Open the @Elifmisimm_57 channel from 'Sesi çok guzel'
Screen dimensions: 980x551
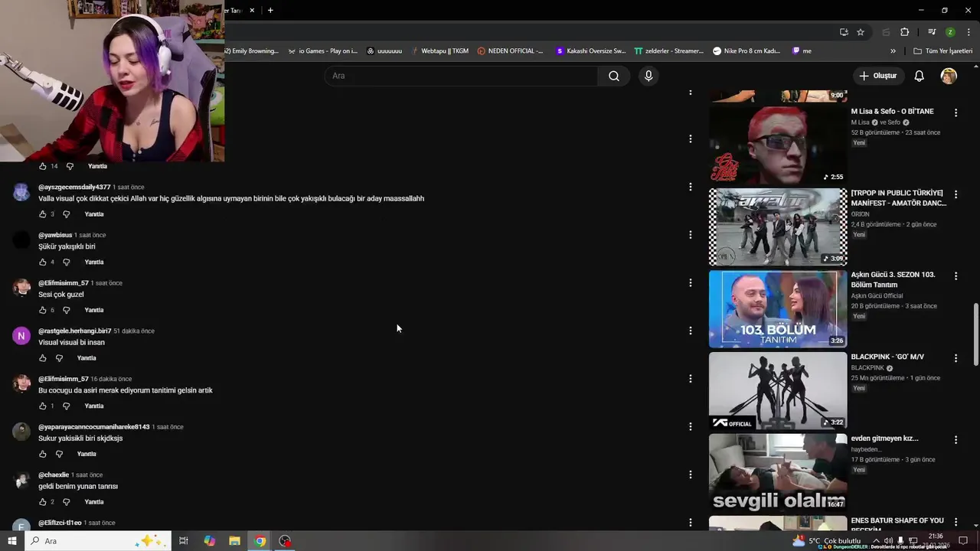pos(64,283)
